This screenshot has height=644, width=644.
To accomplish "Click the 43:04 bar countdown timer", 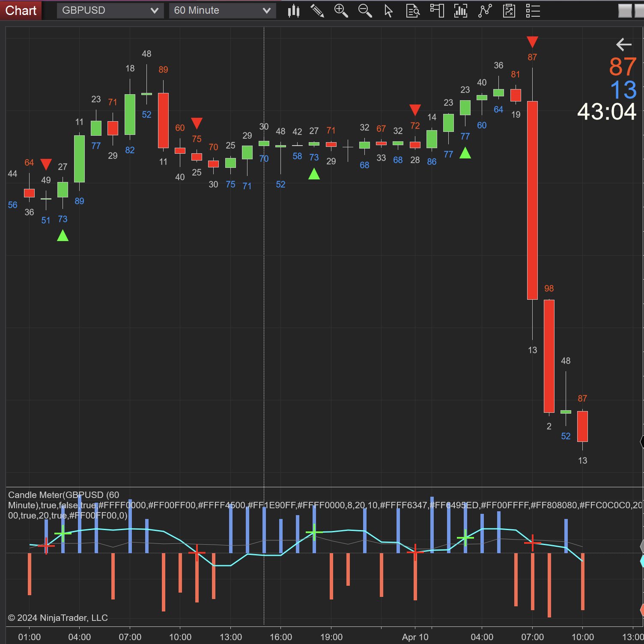I will (x=606, y=112).
